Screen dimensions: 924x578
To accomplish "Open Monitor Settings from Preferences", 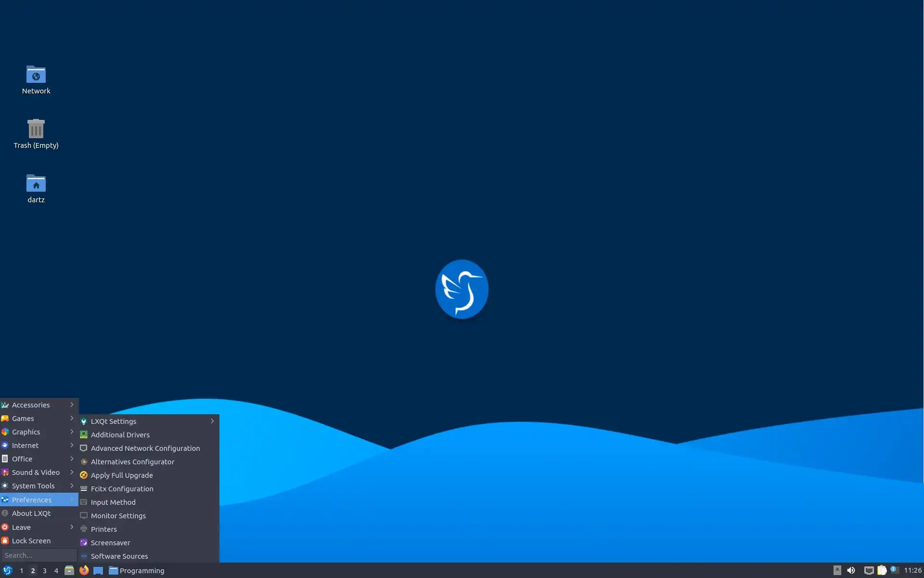I will pos(118,515).
